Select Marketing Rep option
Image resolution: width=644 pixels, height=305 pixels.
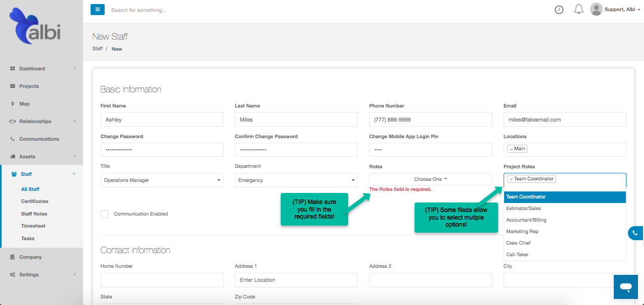click(565, 232)
